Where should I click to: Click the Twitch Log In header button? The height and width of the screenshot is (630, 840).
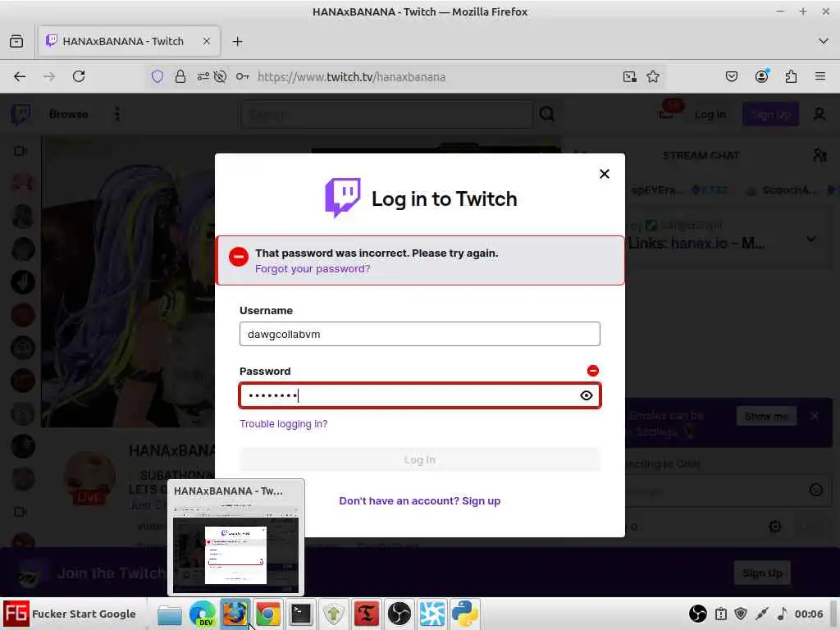click(710, 114)
